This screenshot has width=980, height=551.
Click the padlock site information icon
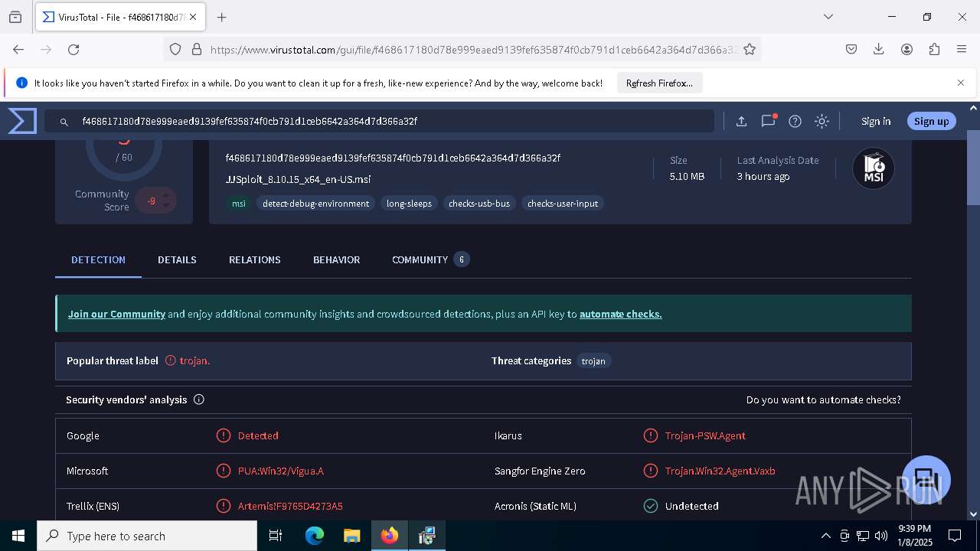(x=197, y=49)
